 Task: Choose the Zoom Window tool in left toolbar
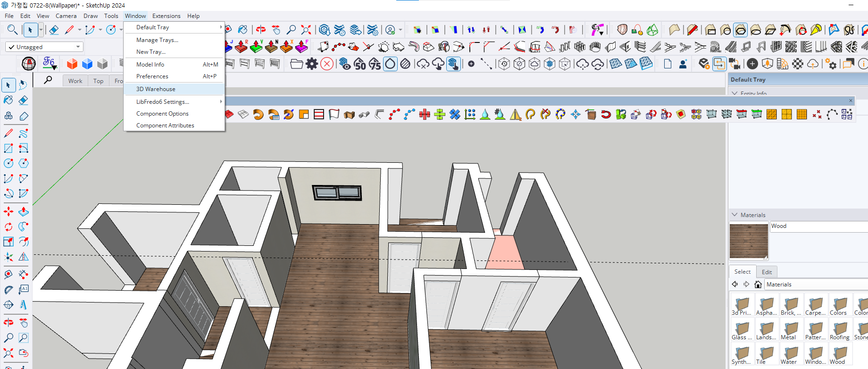tap(23, 338)
